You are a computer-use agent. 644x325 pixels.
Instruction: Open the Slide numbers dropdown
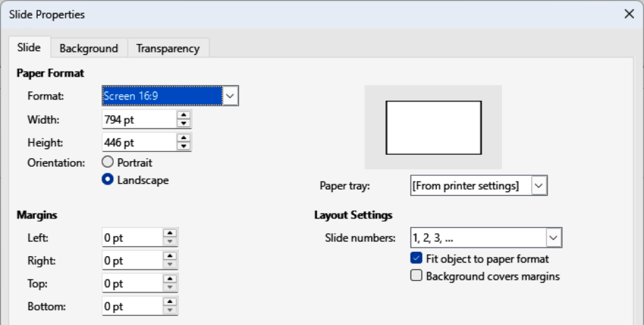[x=553, y=238]
